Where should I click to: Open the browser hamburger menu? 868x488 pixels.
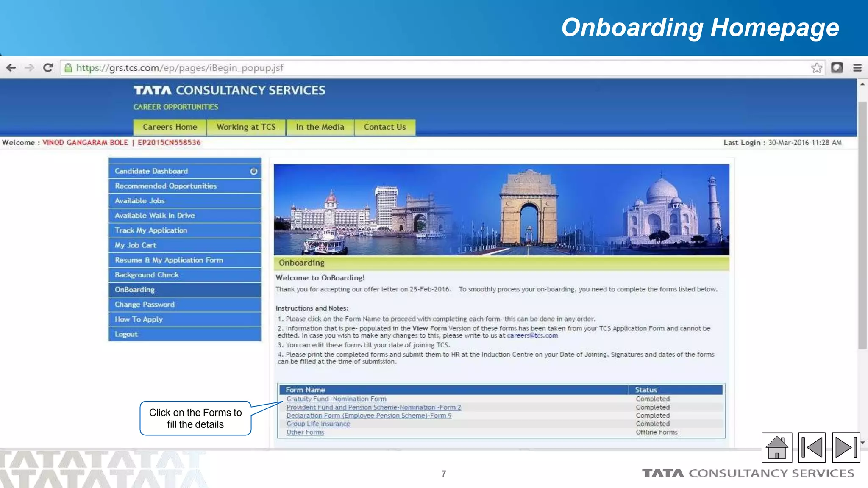tap(857, 68)
